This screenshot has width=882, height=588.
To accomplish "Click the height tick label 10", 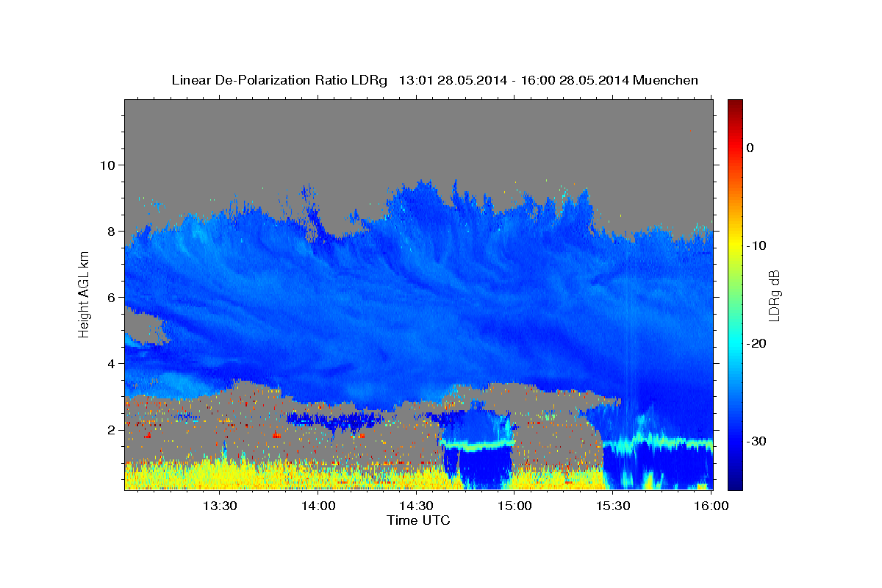I will pyautogui.click(x=107, y=165).
